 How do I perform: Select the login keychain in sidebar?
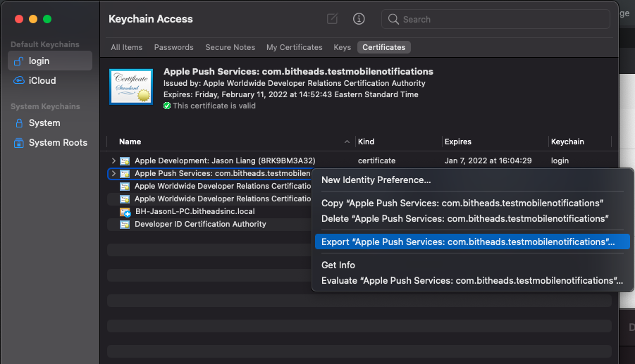click(x=50, y=61)
